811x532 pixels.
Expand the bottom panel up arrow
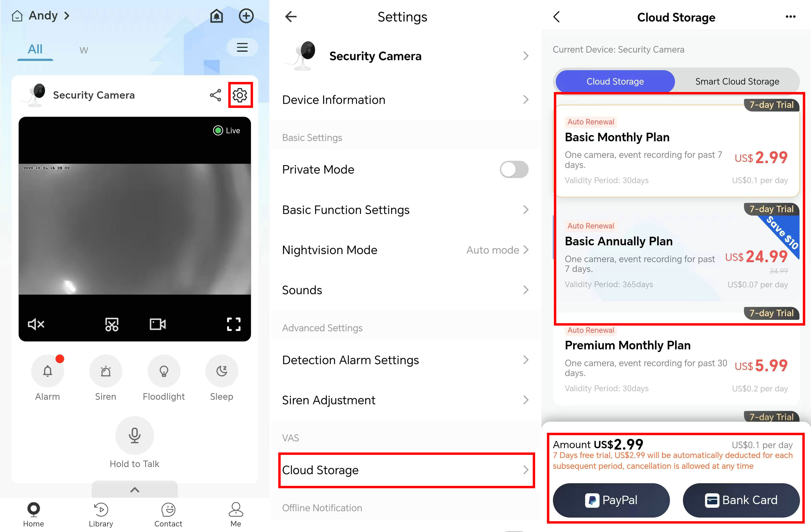[x=135, y=489]
